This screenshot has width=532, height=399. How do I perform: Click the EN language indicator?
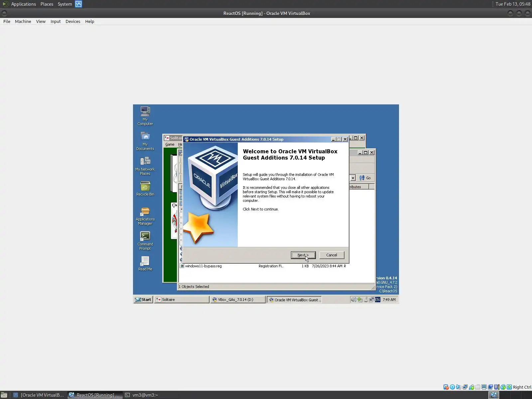[377, 300]
